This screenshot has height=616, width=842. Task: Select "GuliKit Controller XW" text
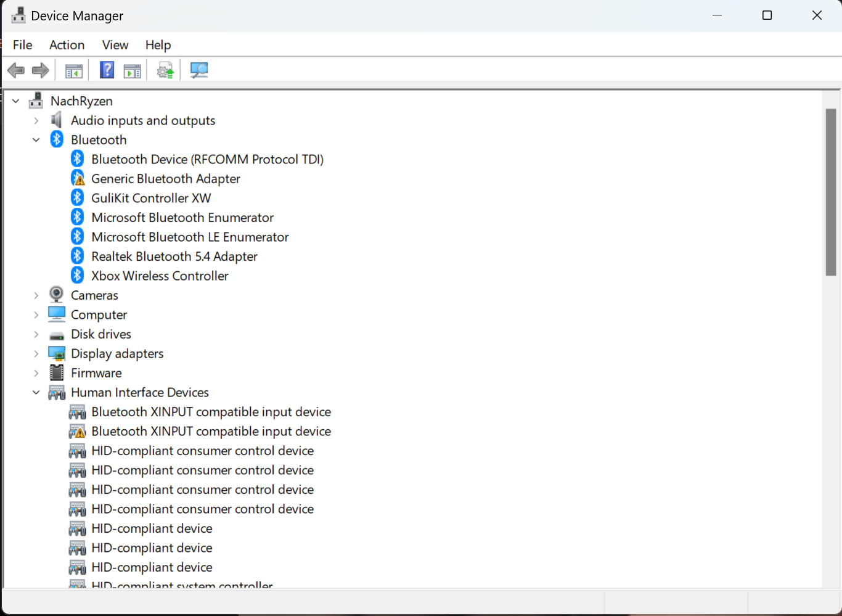[151, 198]
